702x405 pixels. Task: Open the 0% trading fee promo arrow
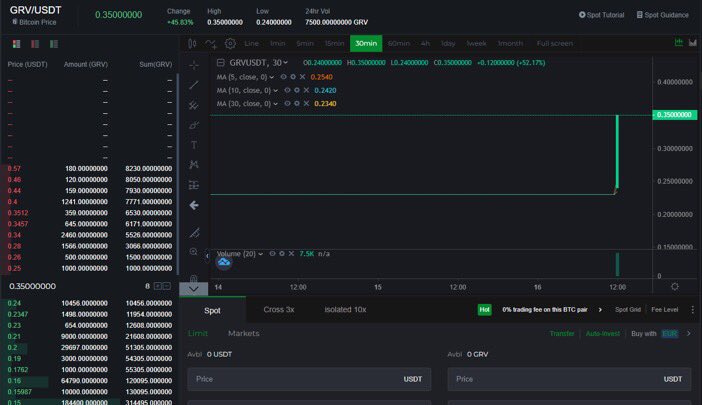(x=600, y=310)
